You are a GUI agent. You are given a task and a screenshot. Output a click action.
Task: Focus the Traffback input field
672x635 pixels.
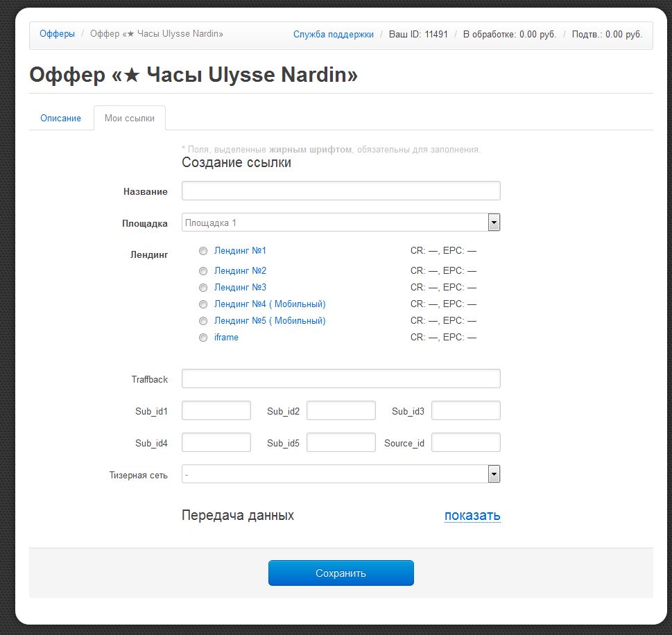pyautogui.click(x=341, y=379)
